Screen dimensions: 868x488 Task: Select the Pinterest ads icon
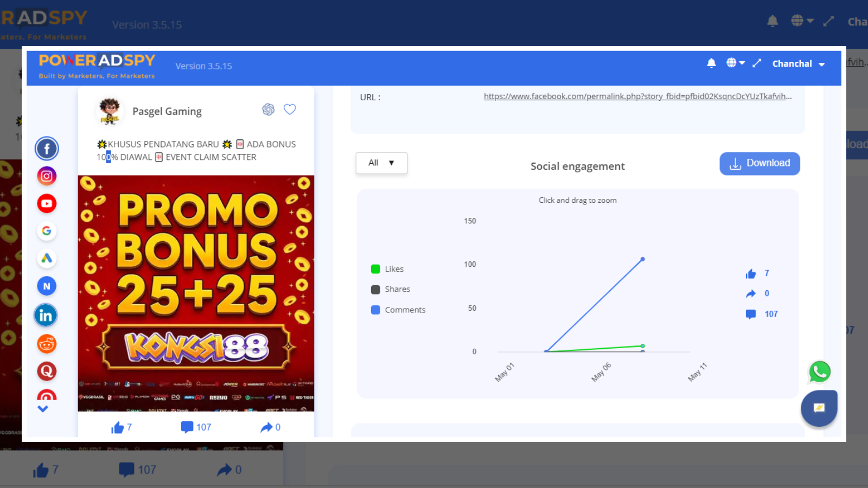pos(47,395)
